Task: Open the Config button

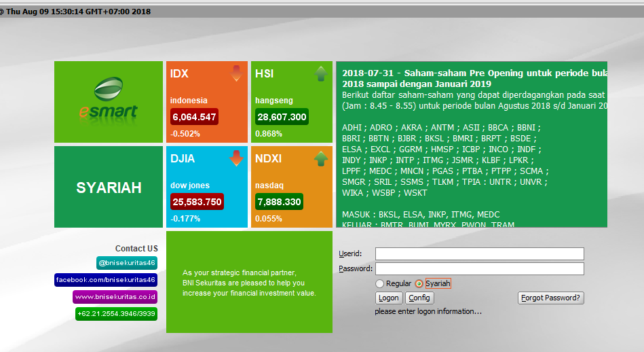Action: click(x=419, y=298)
